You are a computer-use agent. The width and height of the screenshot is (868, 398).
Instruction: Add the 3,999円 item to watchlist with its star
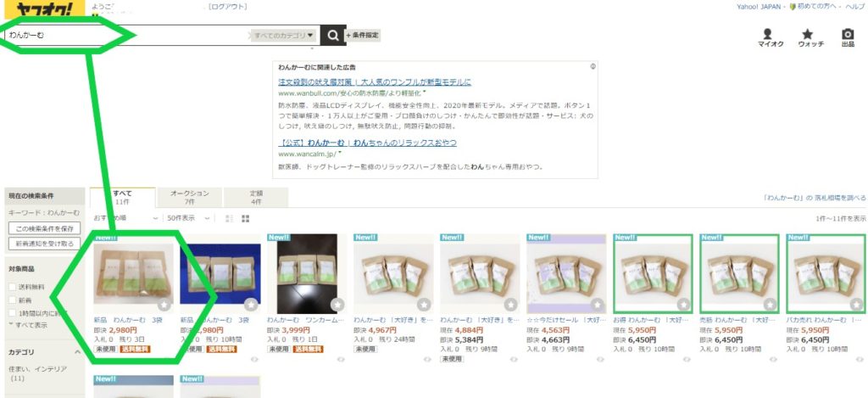click(x=337, y=305)
